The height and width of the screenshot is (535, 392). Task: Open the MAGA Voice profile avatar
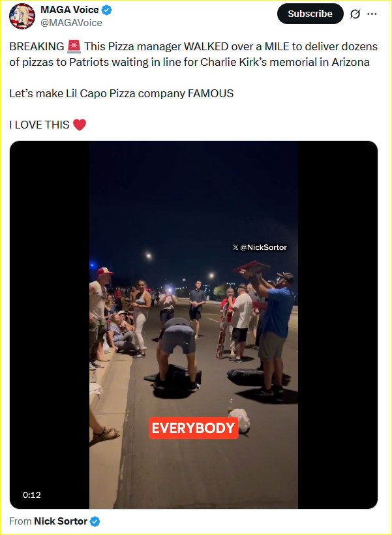(x=22, y=16)
